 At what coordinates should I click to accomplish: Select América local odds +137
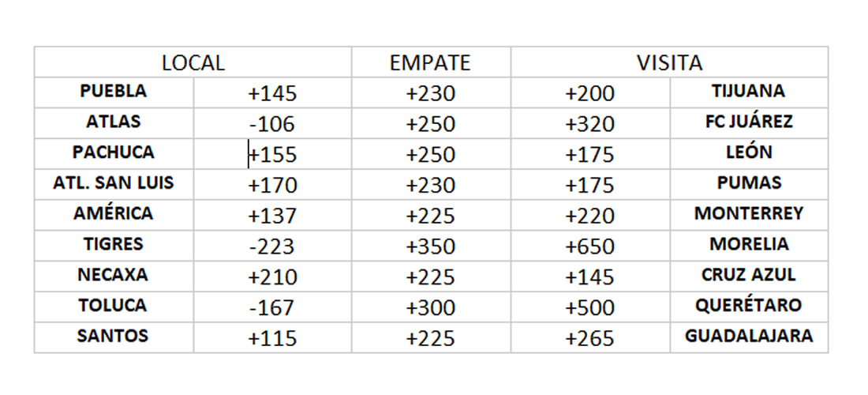pyautogui.click(x=272, y=215)
